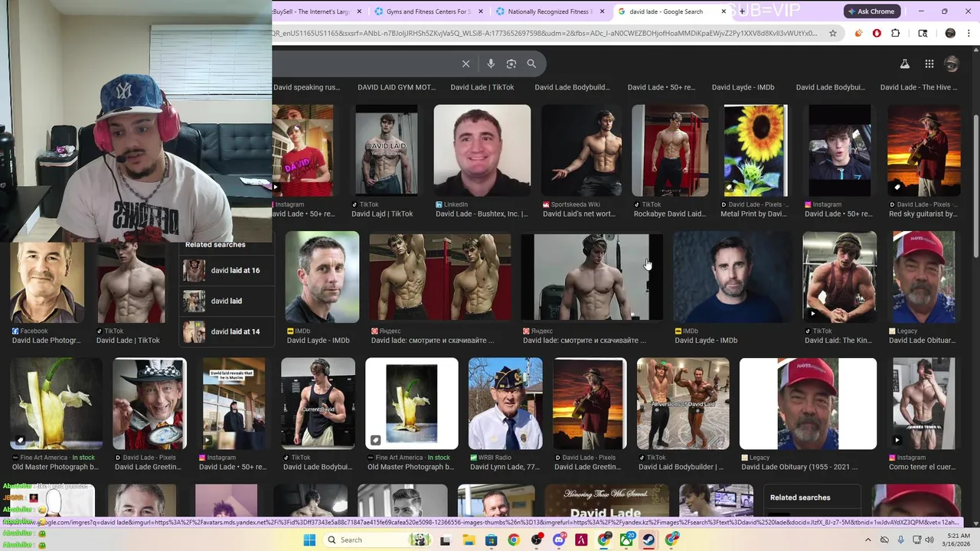
Task: Open a new Chrome tab
Action: [742, 11]
